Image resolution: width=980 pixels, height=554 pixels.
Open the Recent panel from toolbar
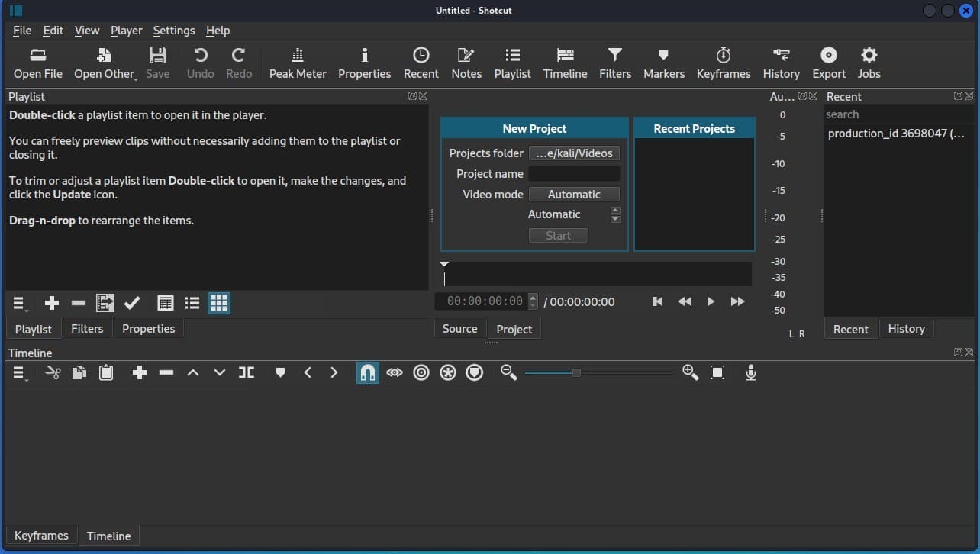point(421,63)
